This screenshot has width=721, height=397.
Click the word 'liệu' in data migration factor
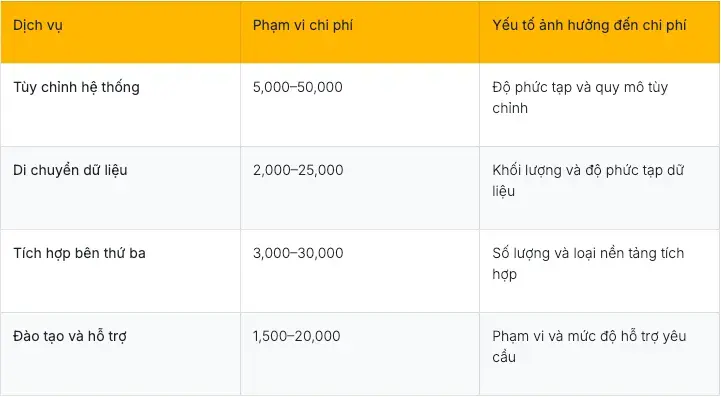(x=504, y=191)
